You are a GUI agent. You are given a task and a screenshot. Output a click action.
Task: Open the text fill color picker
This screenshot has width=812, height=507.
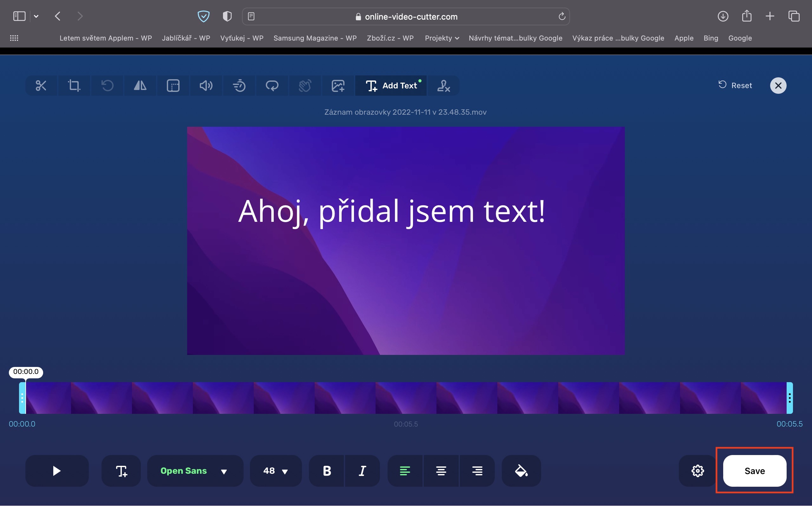(521, 471)
